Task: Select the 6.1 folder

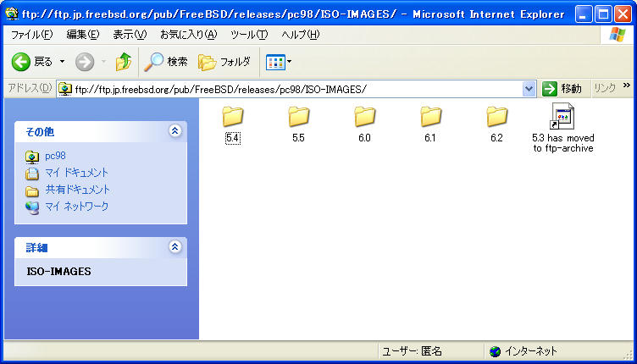Action: [x=430, y=125]
